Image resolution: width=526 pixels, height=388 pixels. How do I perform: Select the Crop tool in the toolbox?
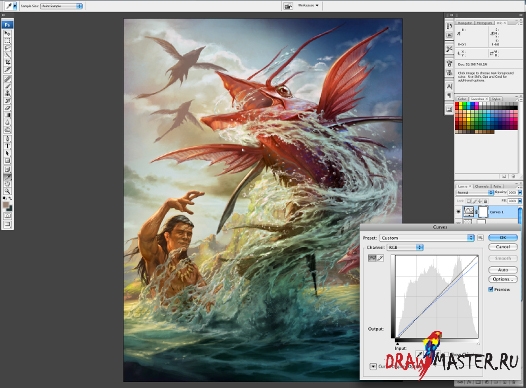(7, 63)
